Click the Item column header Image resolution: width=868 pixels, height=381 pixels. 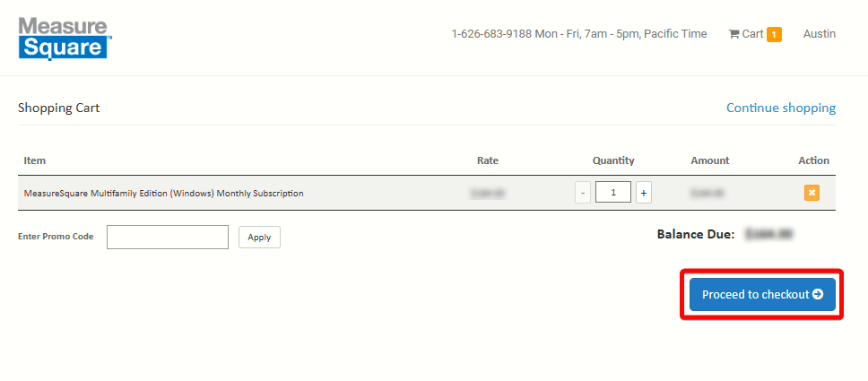[34, 160]
